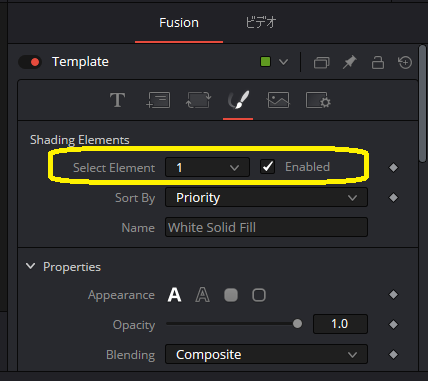
Task: Click the Opacity value field 1.0
Action: 340,324
